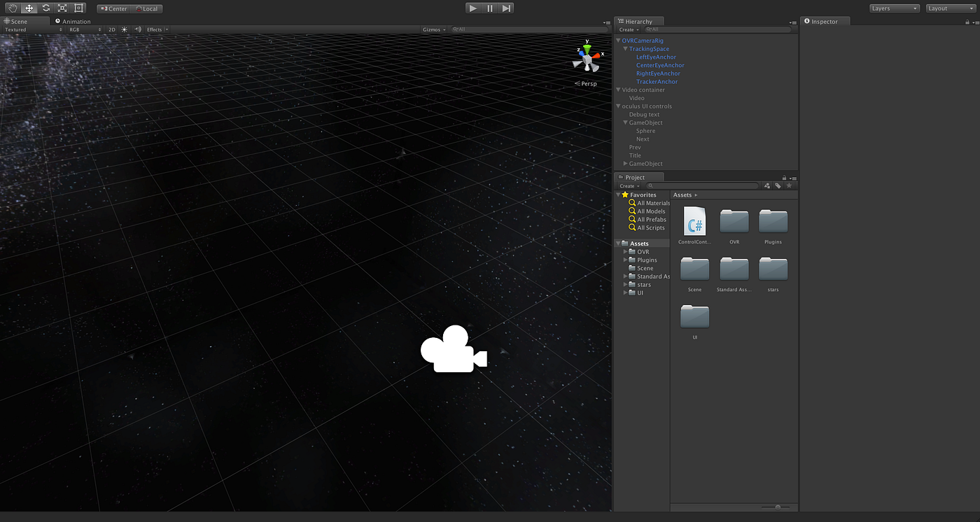Select the camera gizmo in scene

454,348
